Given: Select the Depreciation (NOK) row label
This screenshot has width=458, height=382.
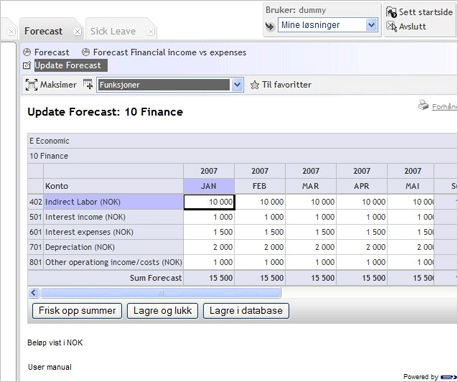Looking at the screenshot, I should [x=113, y=247].
